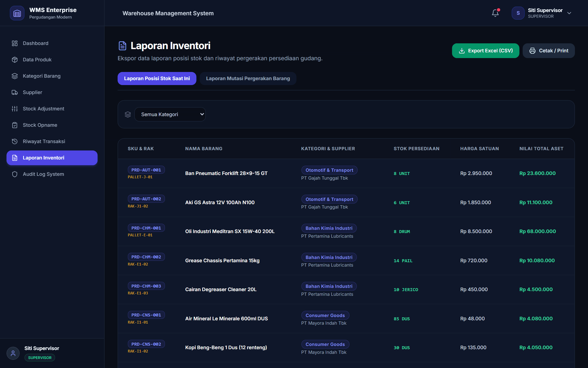Click the download icon on Export Excel
This screenshot has width=588, height=368.
(x=462, y=51)
